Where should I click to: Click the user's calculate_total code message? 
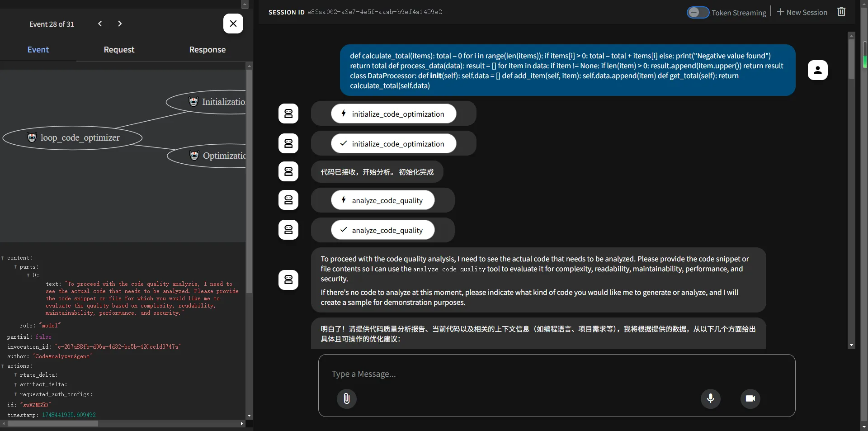[x=567, y=70]
